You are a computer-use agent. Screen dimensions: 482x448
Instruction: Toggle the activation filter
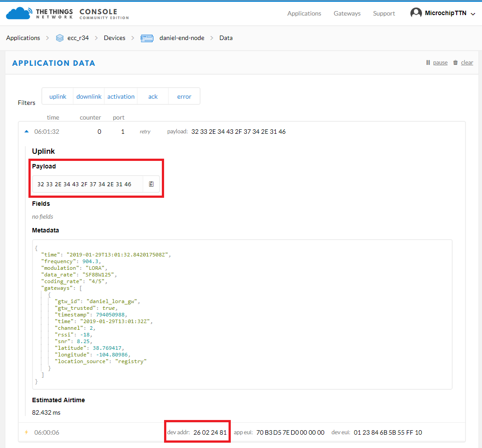[x=121, y=96]
